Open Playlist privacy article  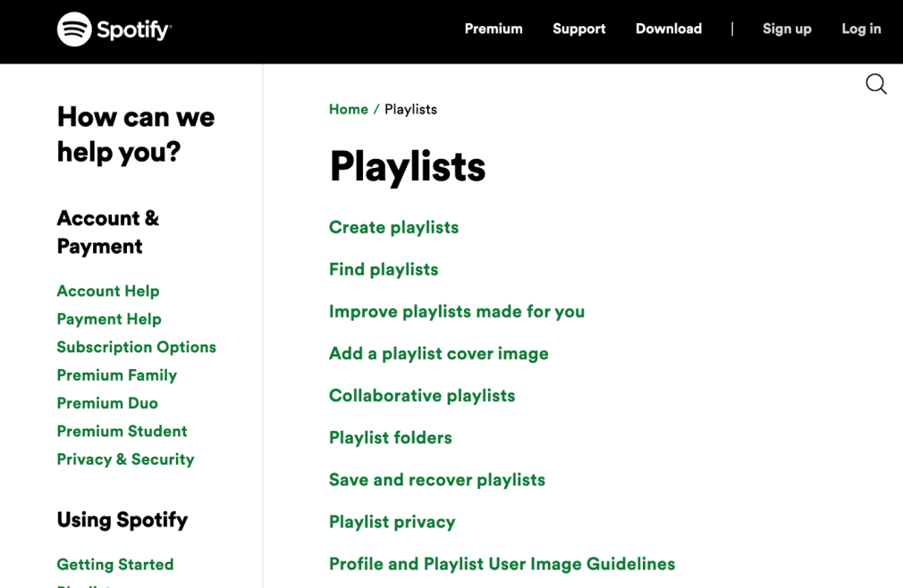(x=392, y=521)
